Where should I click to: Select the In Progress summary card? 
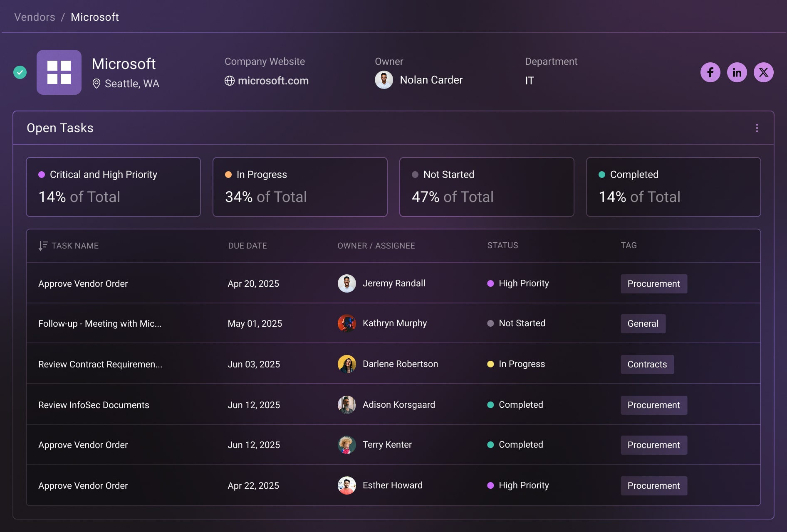coord(300,187)
